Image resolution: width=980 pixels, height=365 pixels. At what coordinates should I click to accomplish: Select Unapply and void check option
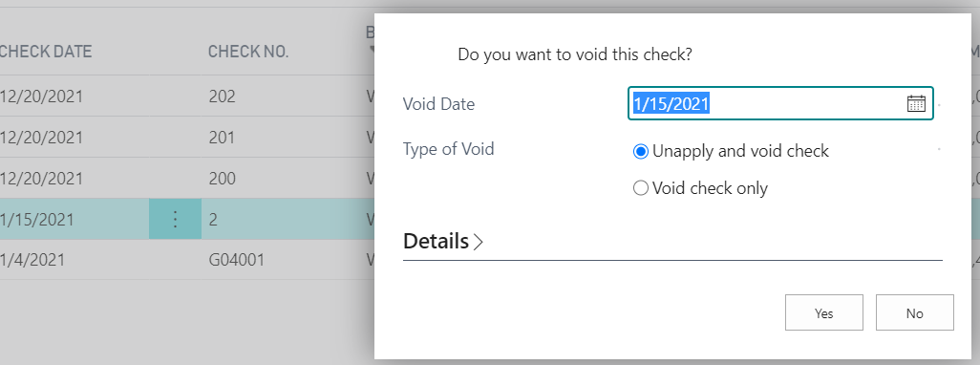[x=641, y=151]
